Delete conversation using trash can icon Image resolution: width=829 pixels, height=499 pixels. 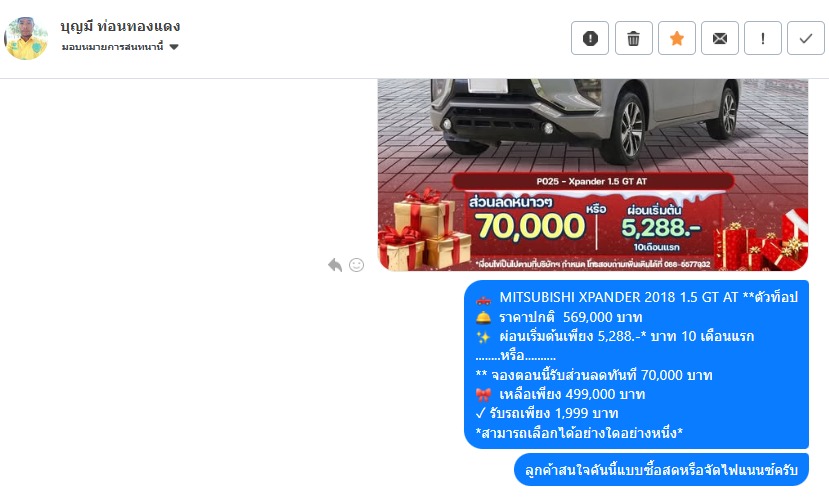point(633,38)
